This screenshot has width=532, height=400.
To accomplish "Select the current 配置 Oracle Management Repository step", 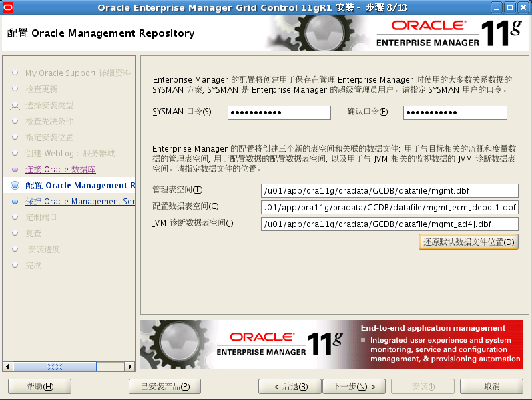I will point(80,186).
